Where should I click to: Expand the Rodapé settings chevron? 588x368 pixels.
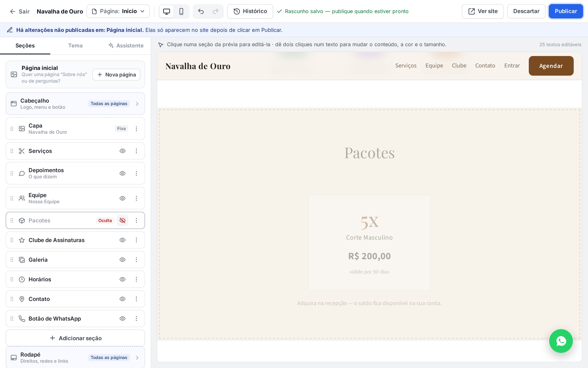(137, 358)
